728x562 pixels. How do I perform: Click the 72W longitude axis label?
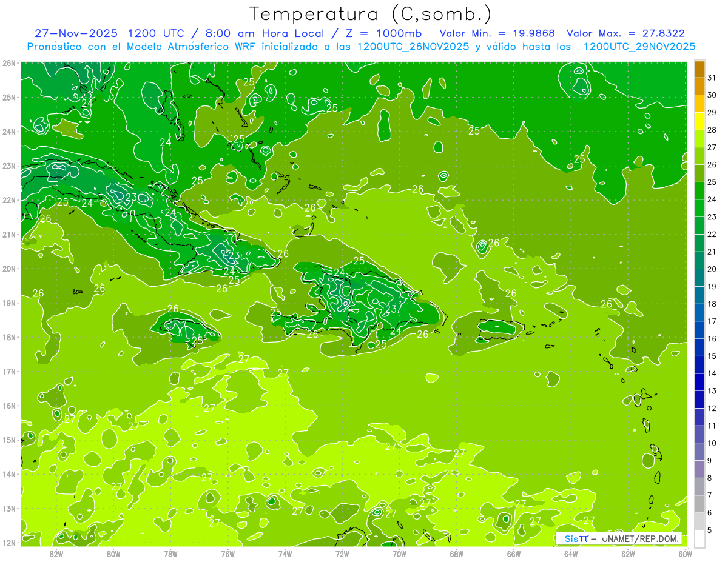point(342,554)
